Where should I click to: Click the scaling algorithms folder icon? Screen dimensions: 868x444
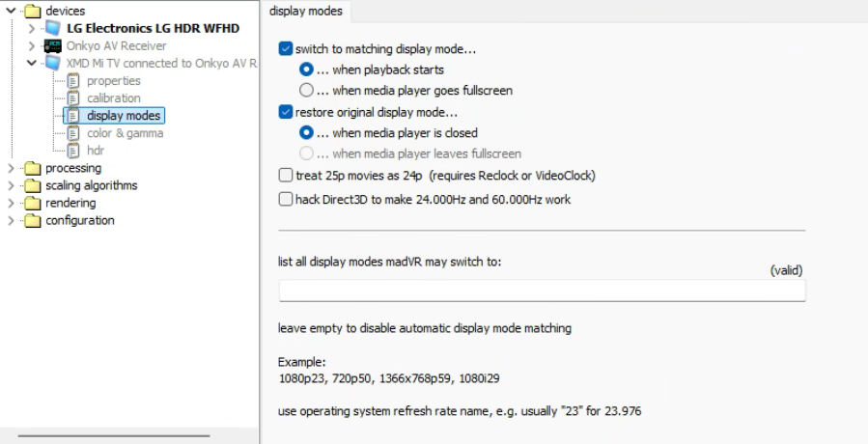(x=33, y=185)
